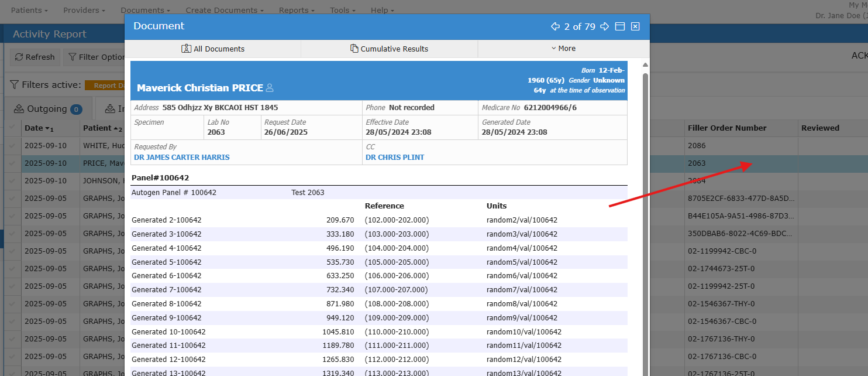
Task: Open the All Documents view
Action: (x=213, y=49)
